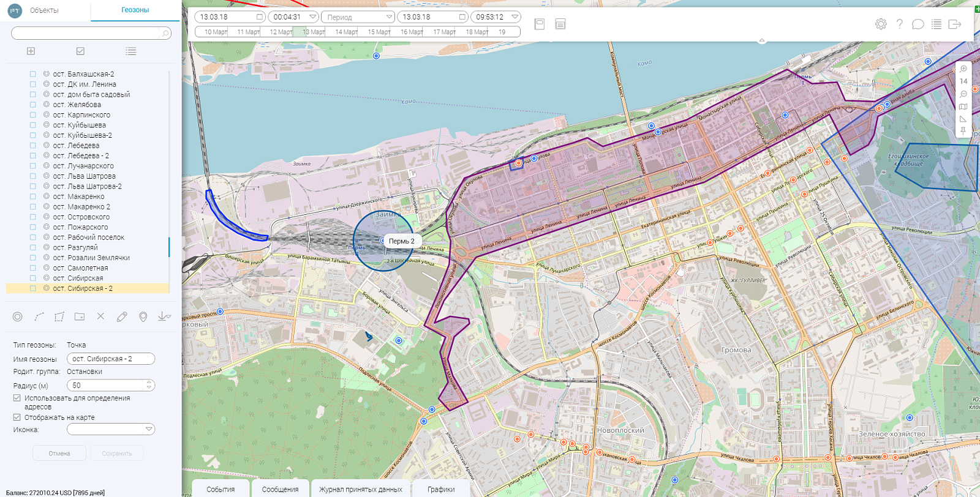Viewport: 980px width, 497px height.
Task: Delete geozone with the X icon
Action: (x=100, y=316)
